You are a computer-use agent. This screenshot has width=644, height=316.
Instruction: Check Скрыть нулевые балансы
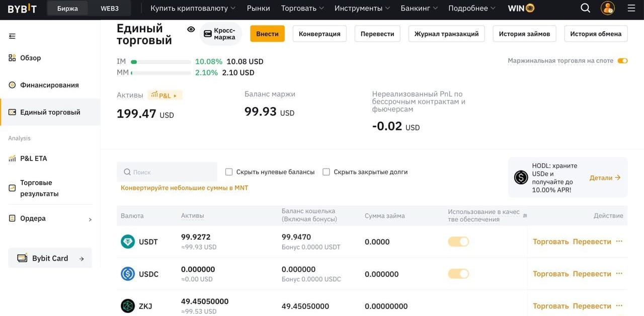[229, 172]
